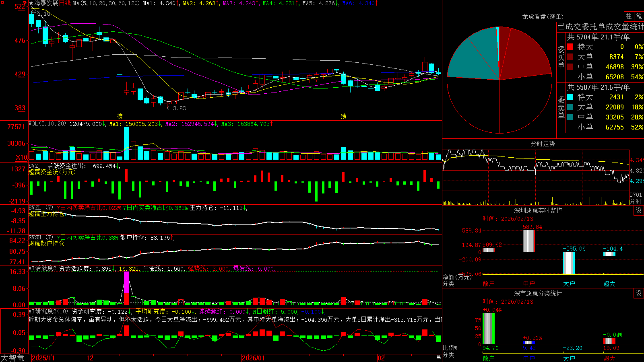Click the SVZJ 活跃资金进出 indicator label
The width and height of the screenshot is (644, 362).
[58, 166]
